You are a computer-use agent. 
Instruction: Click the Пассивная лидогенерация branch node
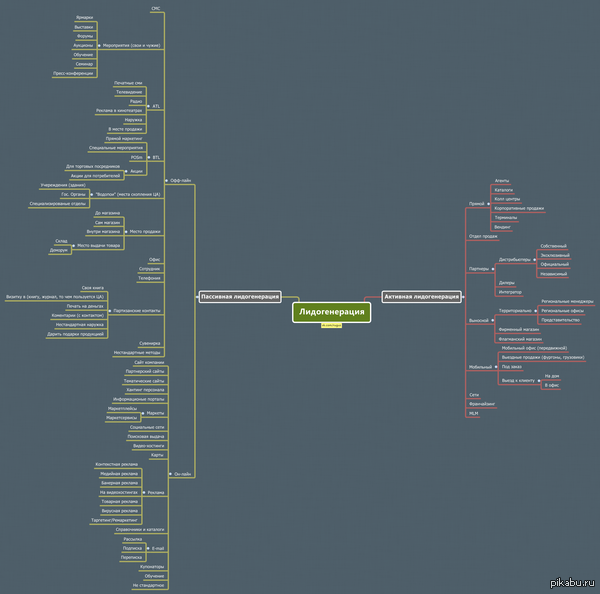[238, 297]
